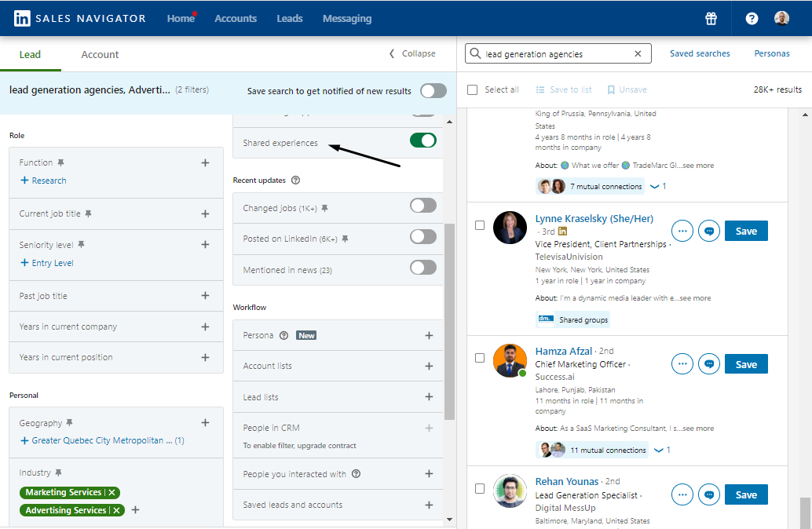
Task: Collapse the left filter panel
Action: click(x=411, y=53)
